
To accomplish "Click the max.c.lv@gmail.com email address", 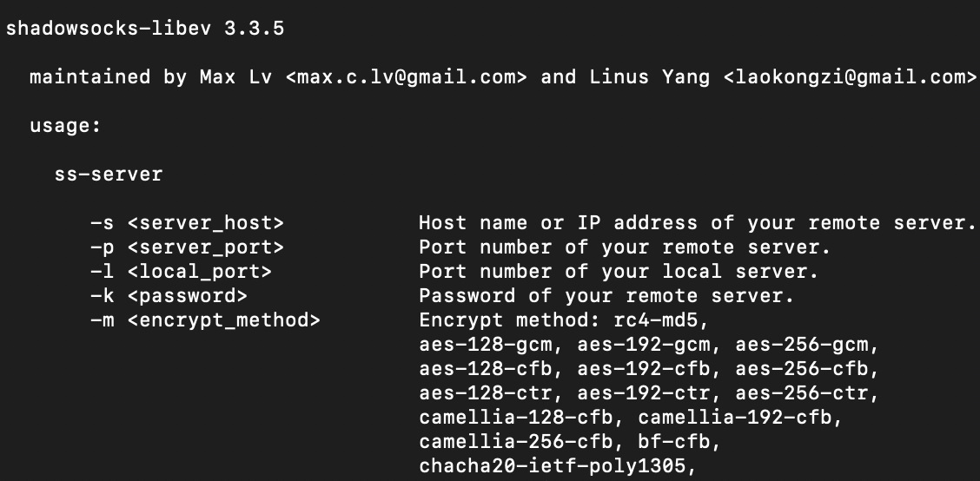I will (407, 77).
